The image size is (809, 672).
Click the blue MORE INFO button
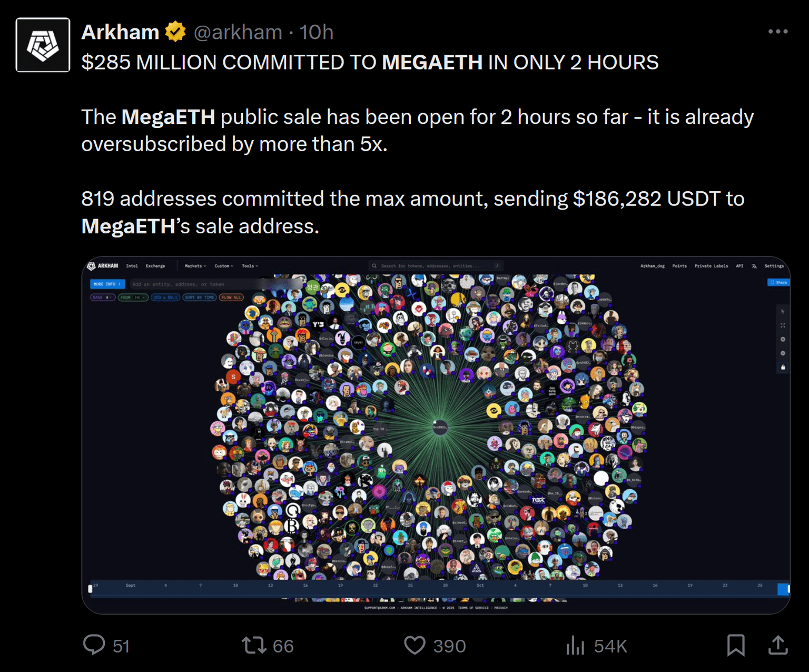pyautogui.click(x=107, y=284)
